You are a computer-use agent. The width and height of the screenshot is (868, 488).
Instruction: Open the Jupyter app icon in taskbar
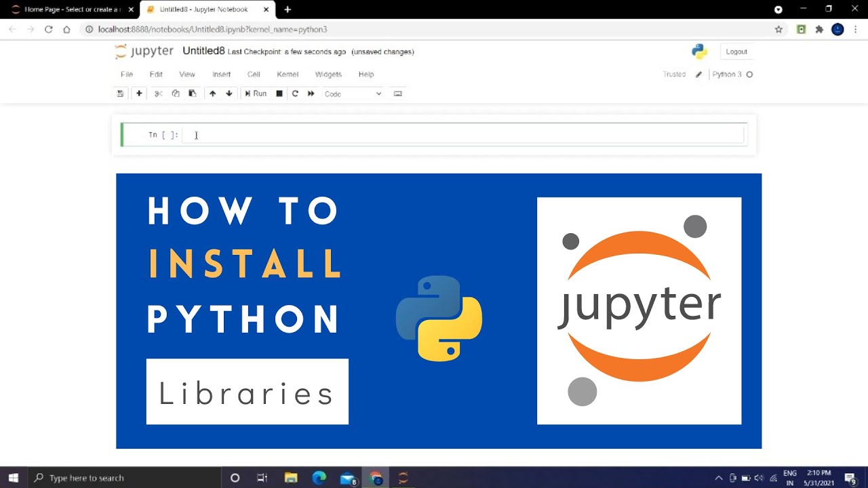[403, 478]
